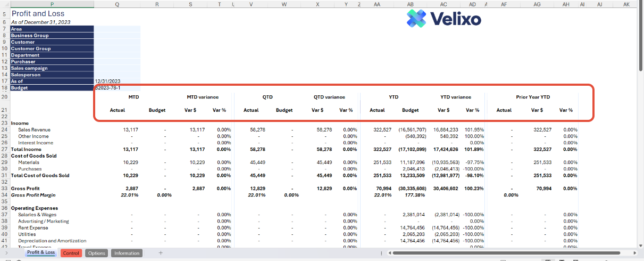Select column AB header
This screenshot has width=644, height=261.
click(x=410, y=4)
